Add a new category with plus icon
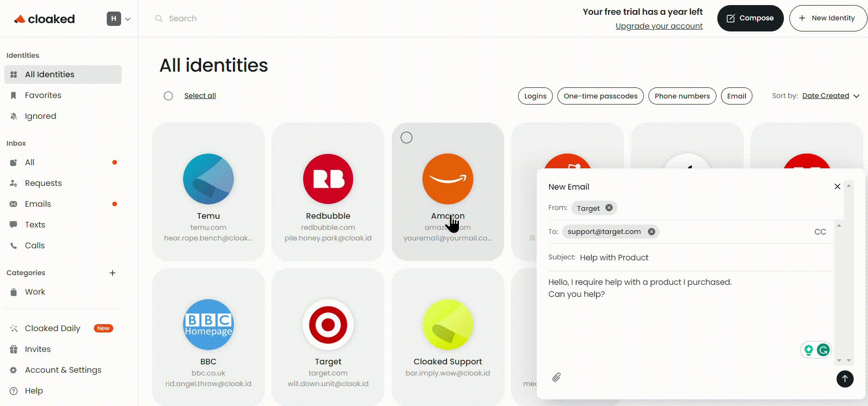 click(112, 273)
